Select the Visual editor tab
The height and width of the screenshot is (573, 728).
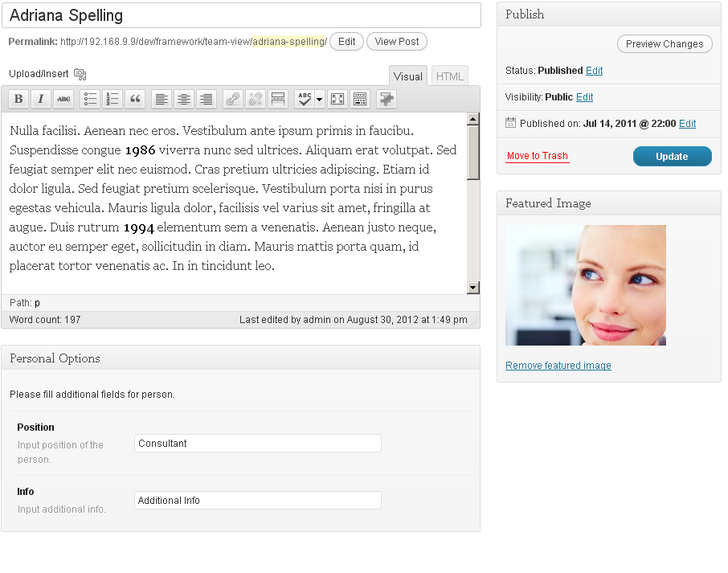pos(408,76)
